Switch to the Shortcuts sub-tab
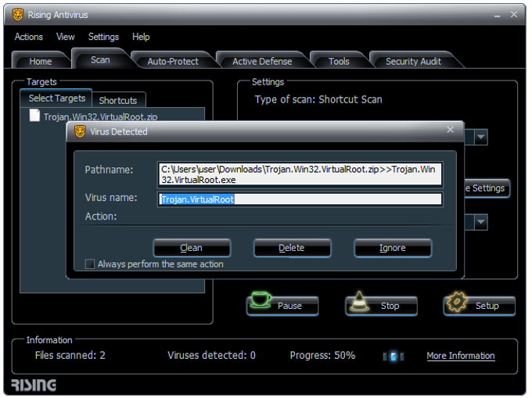Screen dimensions: 532x398 (118, 100)
